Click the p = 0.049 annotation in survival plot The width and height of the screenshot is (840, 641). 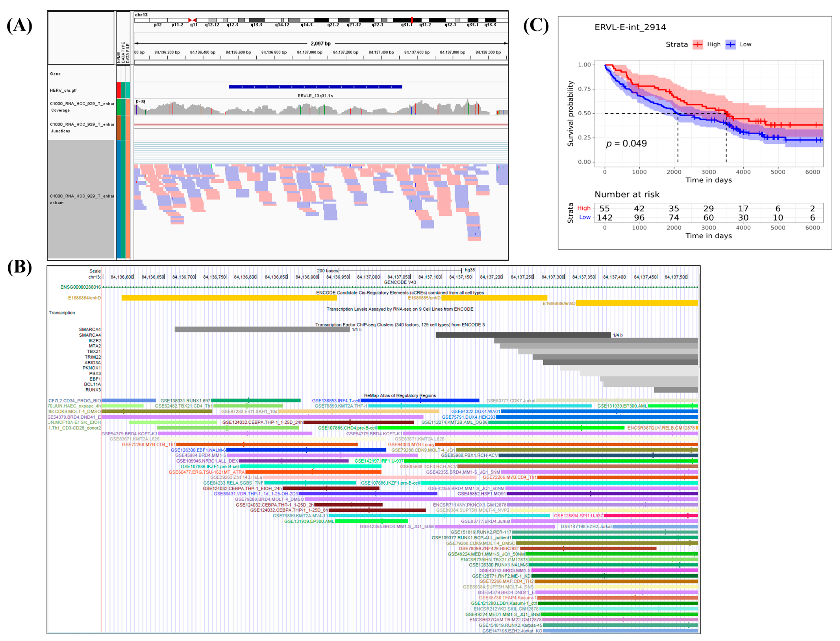click(x=626, y=144)
